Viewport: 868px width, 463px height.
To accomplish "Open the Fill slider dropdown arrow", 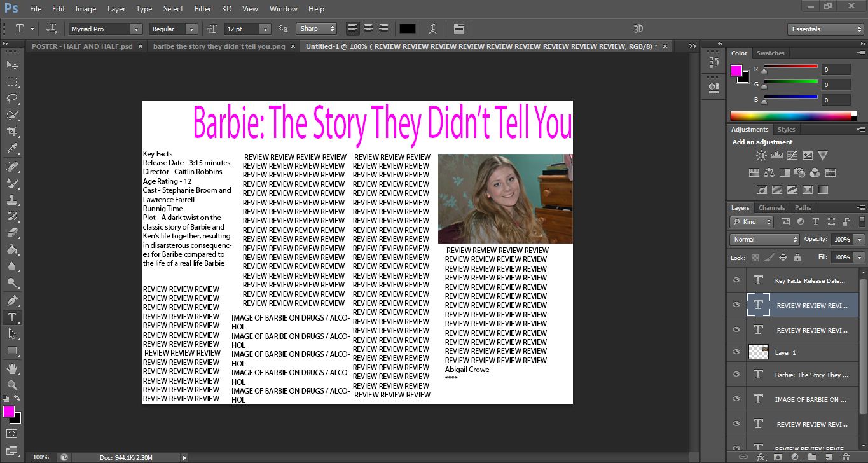I will [x=859, y=258].
